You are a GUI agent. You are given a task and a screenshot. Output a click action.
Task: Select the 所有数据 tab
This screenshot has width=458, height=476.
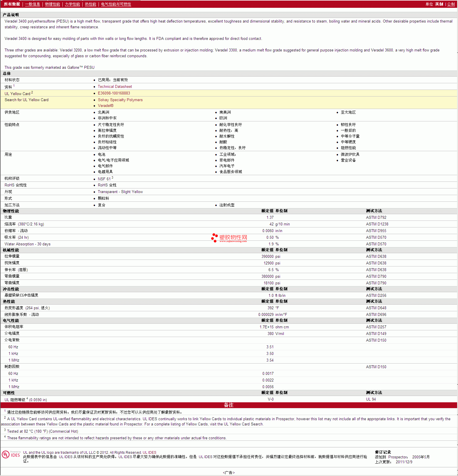coord(12,4)
